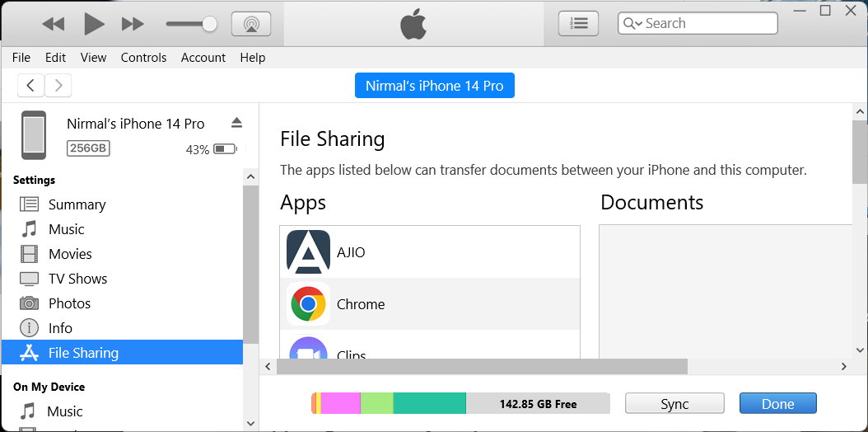Click the Summary list icon
The height and width of the screenshot is (432, 868).
pos(30,204)
